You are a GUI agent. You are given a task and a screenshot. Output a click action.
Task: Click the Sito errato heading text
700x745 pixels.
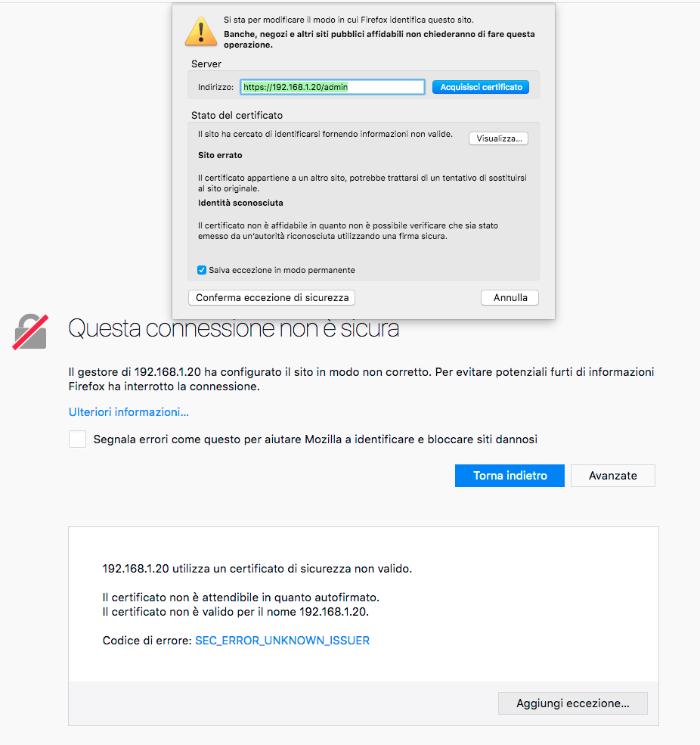pos(220,155)
